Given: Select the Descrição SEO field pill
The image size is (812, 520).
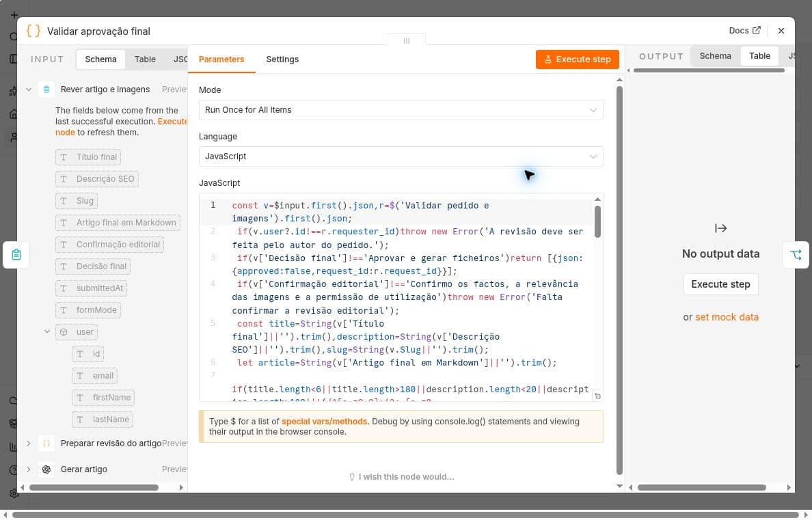Looking at the screenshot, I should tap(97, 178).
